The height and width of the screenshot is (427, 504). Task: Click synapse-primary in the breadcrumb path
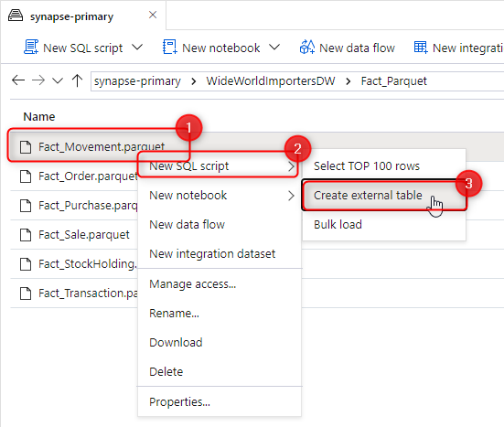(x=137, y=81)
